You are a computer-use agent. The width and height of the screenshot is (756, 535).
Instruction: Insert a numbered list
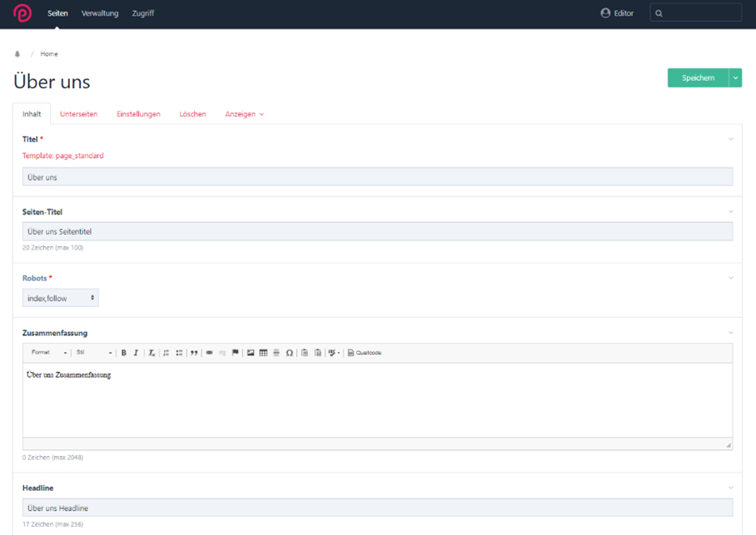167,353
